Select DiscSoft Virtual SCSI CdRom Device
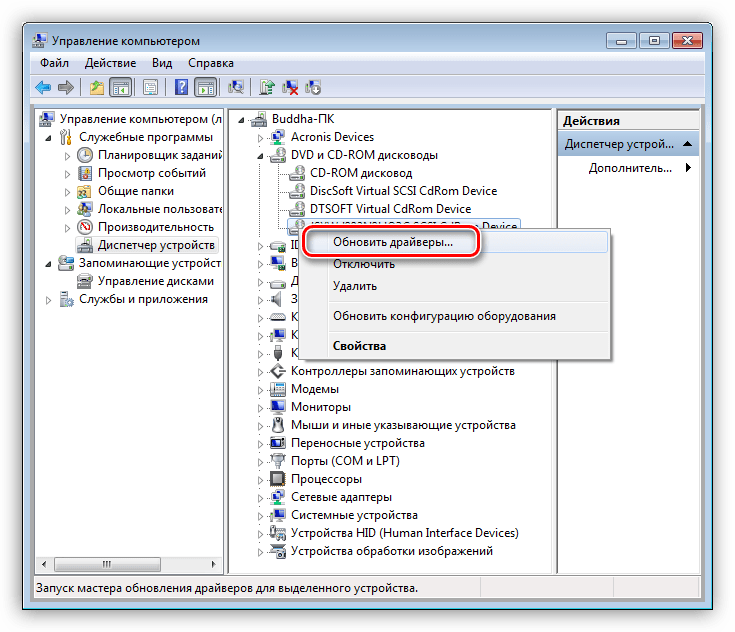This screenshot has height=632, width=735. click(404, 191)
